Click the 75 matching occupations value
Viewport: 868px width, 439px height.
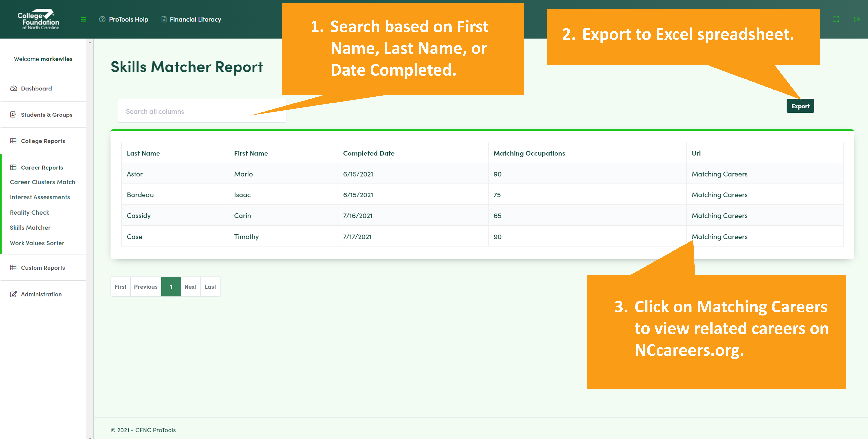497,195
